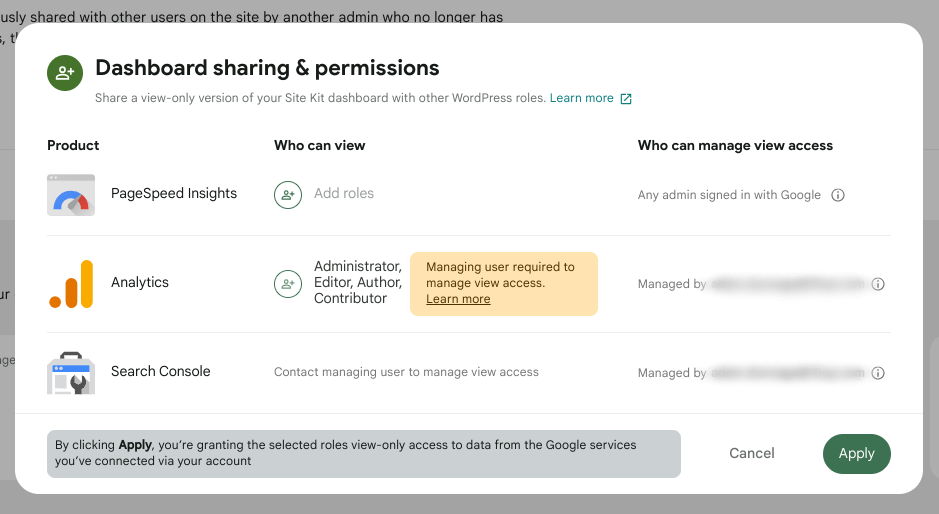Click the Product column header
Screen dimensions: 939x514
pyautogui.click(x=73, y=146)
